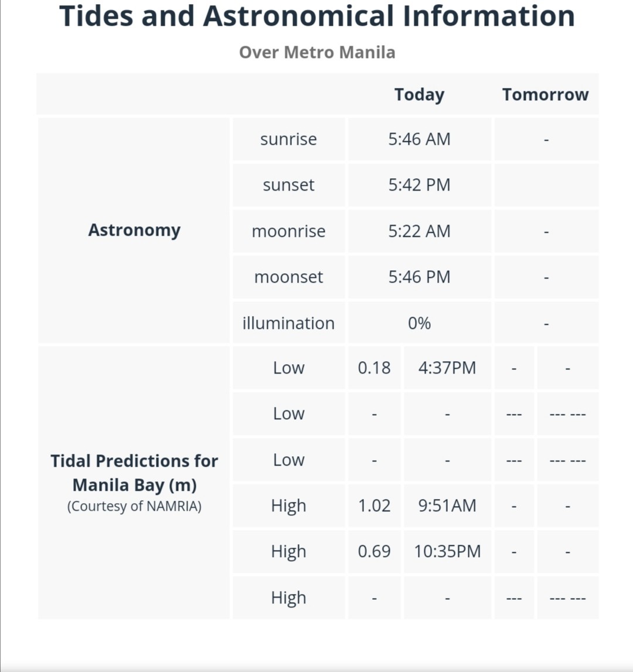Click the illumination row label
This screenshot has width=633, height=672.
coord(289,323)
